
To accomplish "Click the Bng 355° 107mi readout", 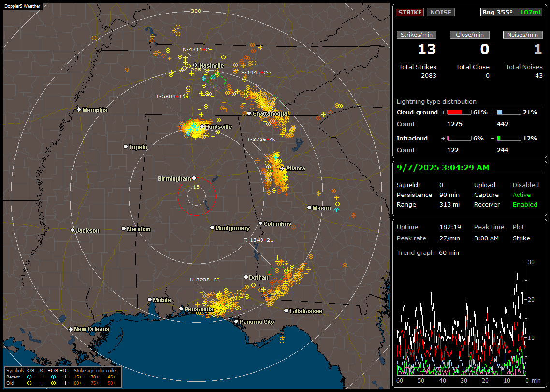I will (511, 12).
